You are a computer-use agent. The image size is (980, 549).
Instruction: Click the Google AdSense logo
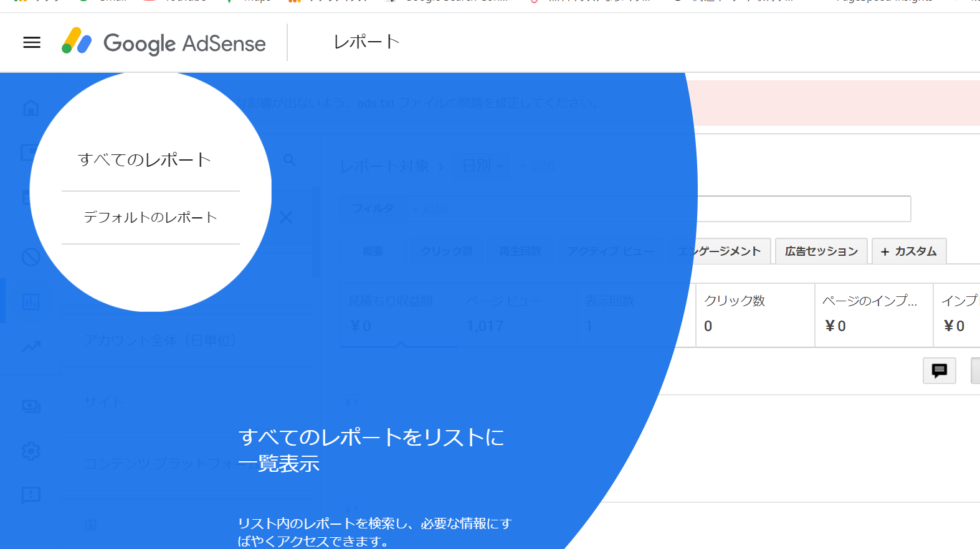tap(164, 42)
